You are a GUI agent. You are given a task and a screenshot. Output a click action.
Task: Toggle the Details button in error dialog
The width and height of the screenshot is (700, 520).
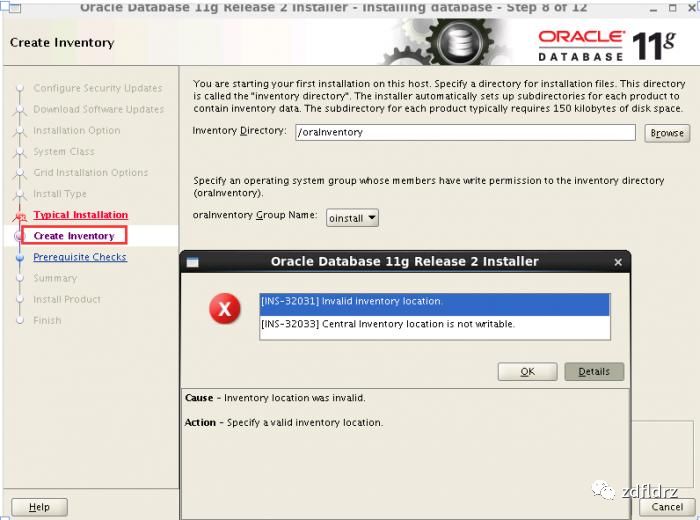[x=594, y=371]
